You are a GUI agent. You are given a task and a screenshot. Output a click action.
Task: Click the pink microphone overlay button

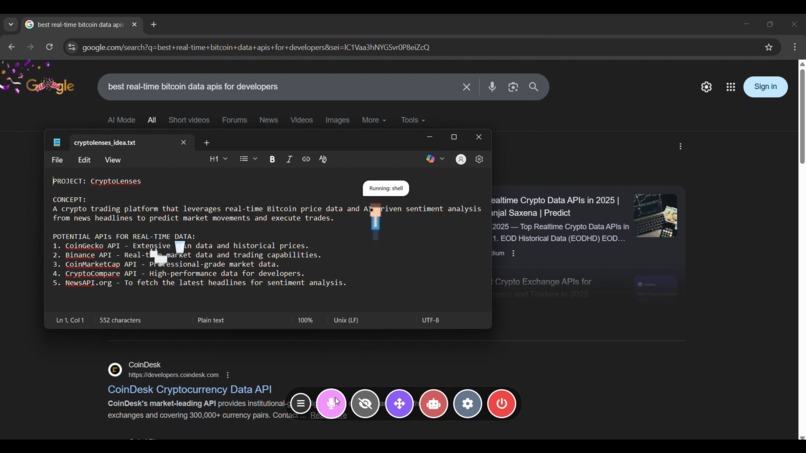click(x=331, y=404)
